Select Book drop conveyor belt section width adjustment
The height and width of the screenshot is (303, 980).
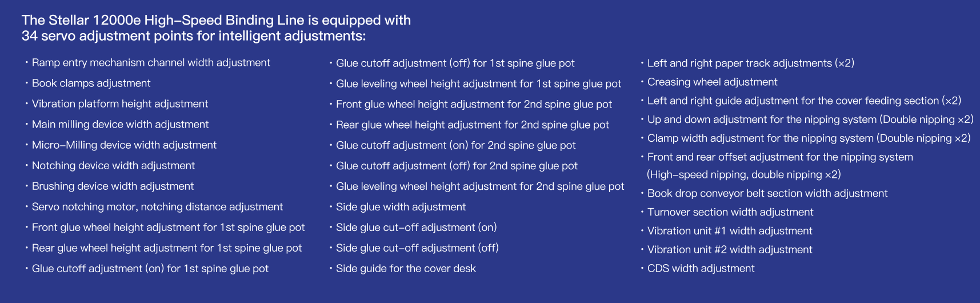coord(767,194)
